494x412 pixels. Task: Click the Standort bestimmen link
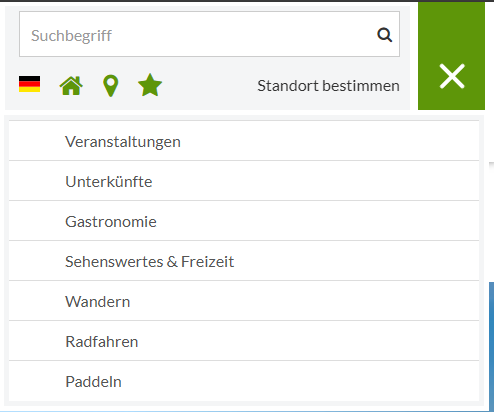328,86
